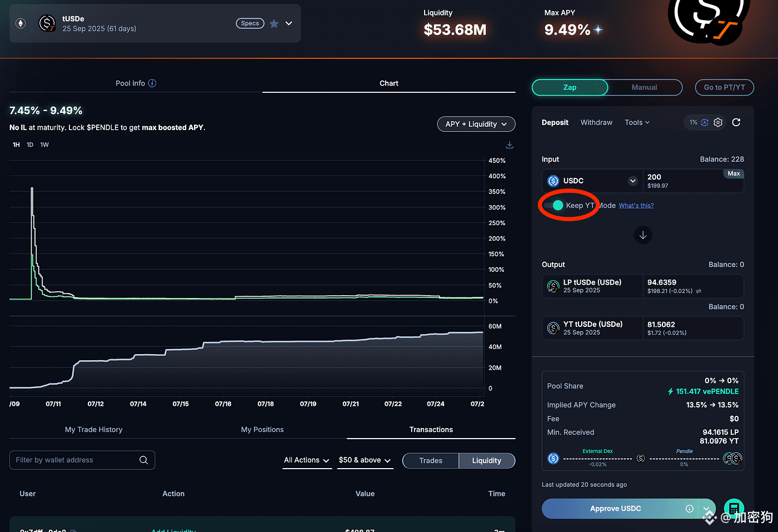Click the What's this? link
The image size is (778, 532).
pyautogui.click(x=636, y=206)
